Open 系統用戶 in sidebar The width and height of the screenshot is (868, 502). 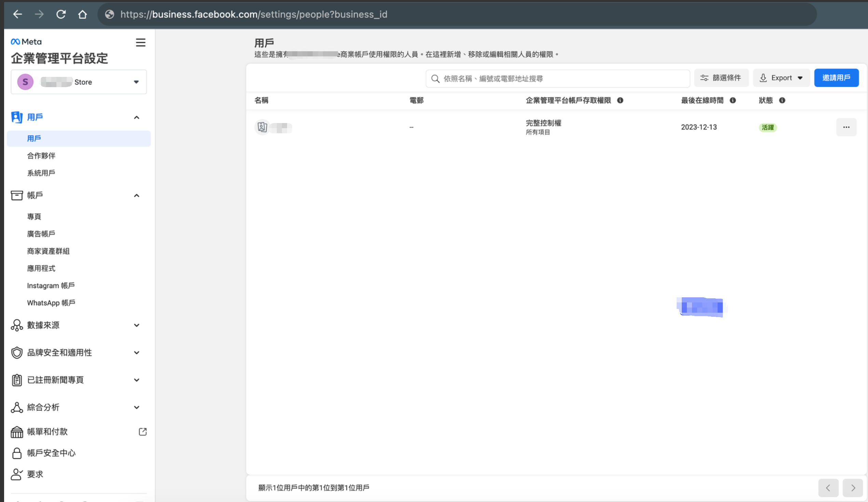pyautogui.click(x=41, y=173)
